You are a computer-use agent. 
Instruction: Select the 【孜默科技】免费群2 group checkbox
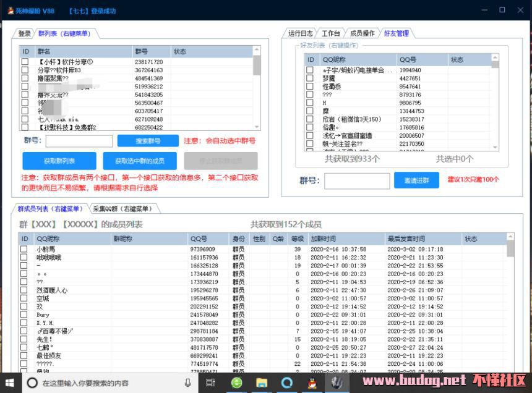25,127
